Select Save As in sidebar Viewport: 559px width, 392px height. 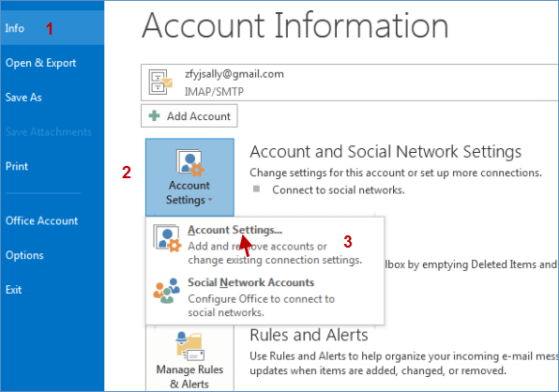click(23, 98)
